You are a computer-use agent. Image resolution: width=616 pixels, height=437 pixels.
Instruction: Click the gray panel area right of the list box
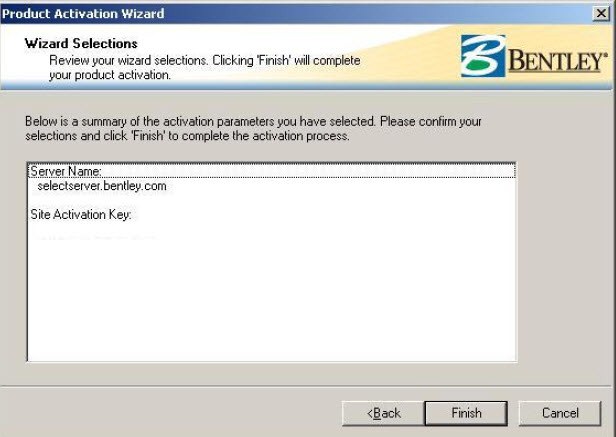coord(564,261)
